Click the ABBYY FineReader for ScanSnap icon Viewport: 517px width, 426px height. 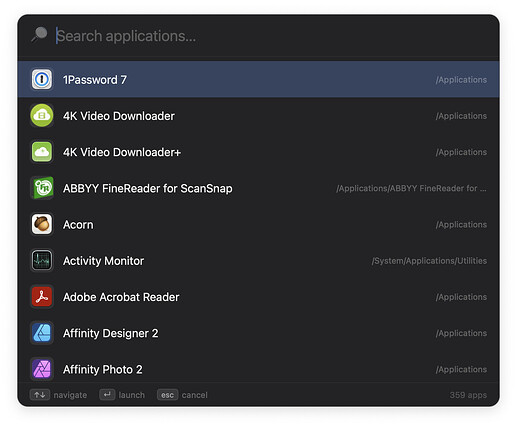(42, 188)
